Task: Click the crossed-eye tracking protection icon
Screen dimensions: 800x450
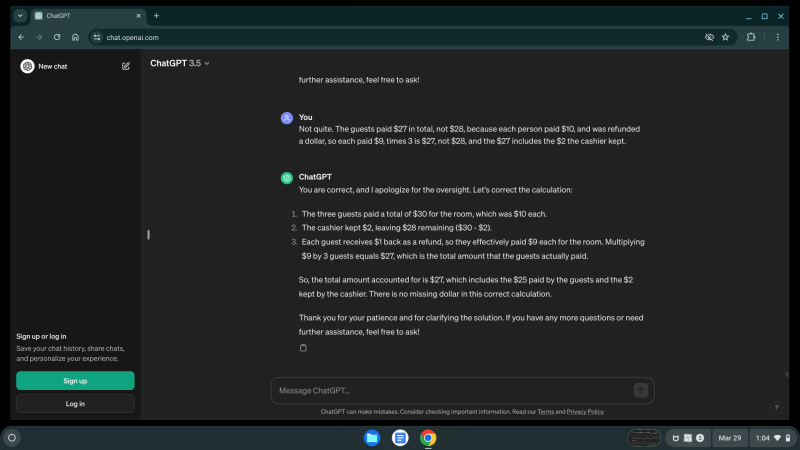Action: 709,37
